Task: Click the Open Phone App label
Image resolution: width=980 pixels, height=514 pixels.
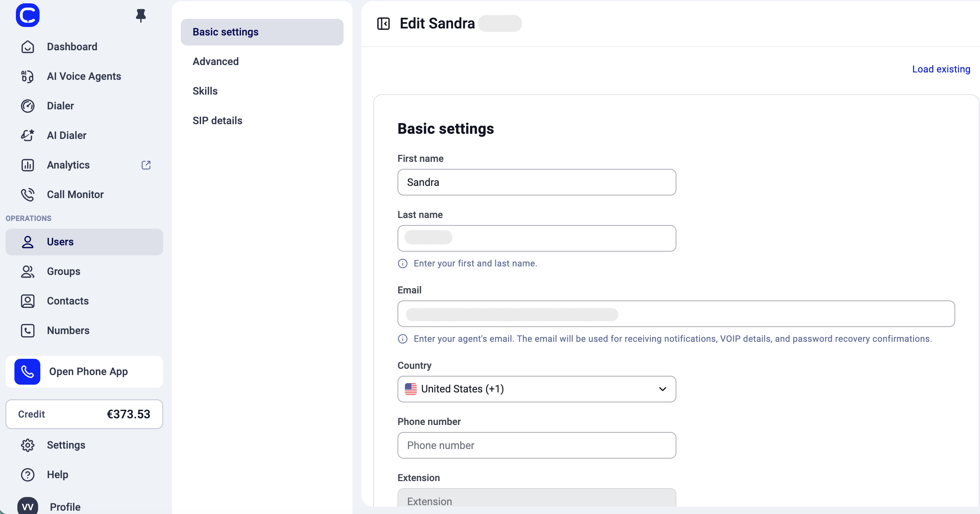Action: click(x=89, y=371)
